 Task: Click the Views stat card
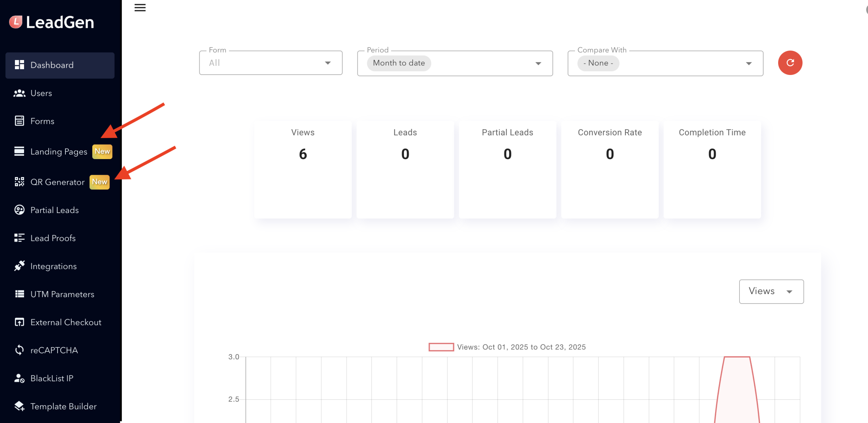click(x=302, y=170)
